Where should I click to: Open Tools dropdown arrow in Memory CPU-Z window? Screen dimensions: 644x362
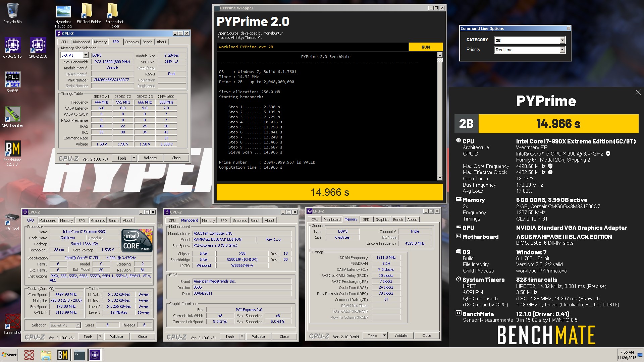point(384,336)
